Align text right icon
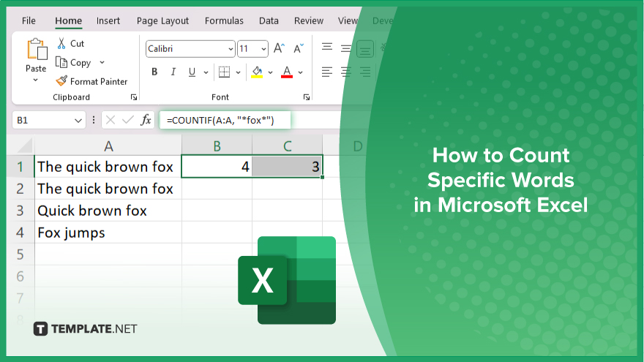The image size is (644, 362). pos(364,72)
